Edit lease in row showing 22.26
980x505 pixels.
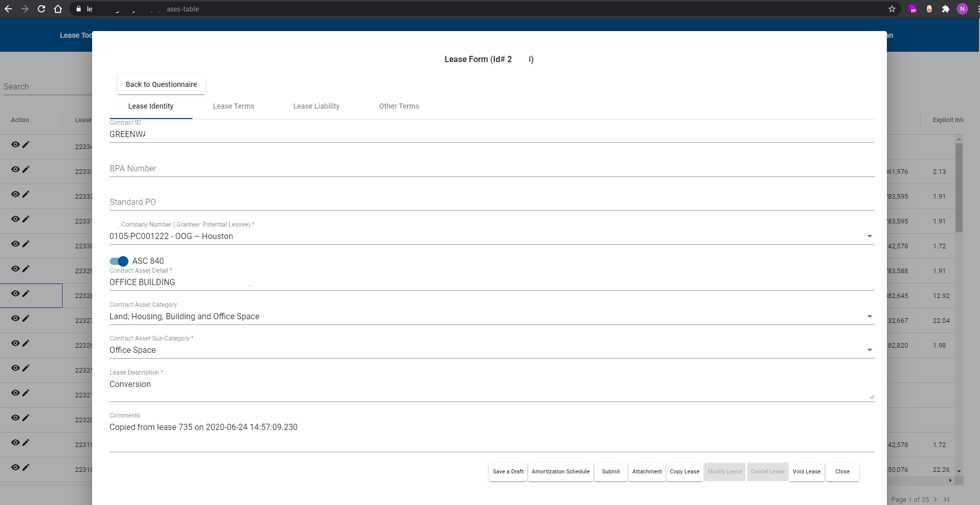[x=26, y=467]
